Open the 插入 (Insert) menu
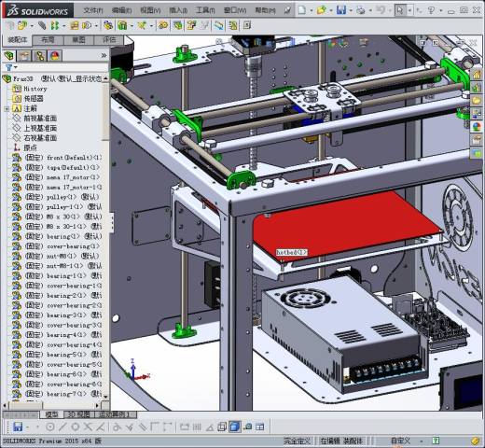Viewport: 485px width, 448px height. coord(178,10)
